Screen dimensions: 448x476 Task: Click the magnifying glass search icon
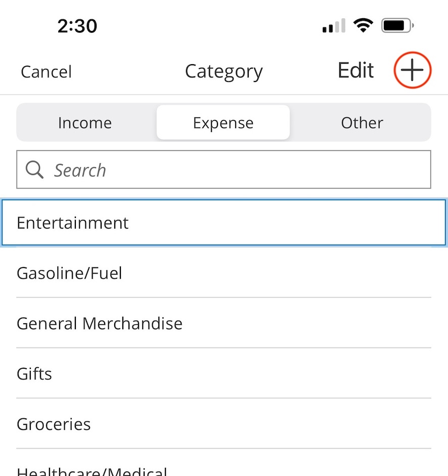pos(34,169)
